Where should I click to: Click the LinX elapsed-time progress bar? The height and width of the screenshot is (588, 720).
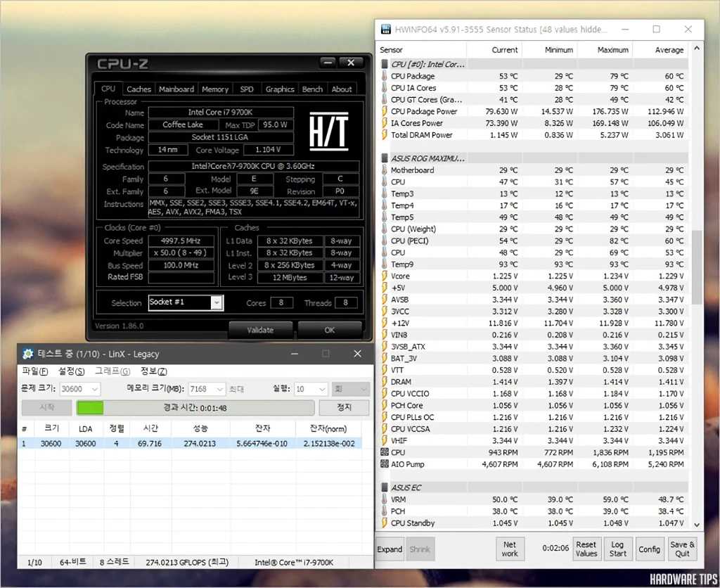click(x=195, y=408)
